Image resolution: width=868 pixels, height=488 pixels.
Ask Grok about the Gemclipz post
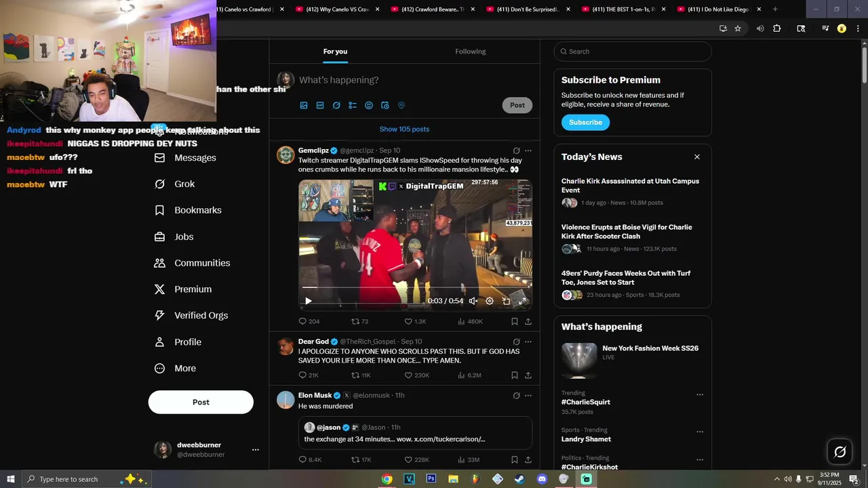(x=516, y=150)
